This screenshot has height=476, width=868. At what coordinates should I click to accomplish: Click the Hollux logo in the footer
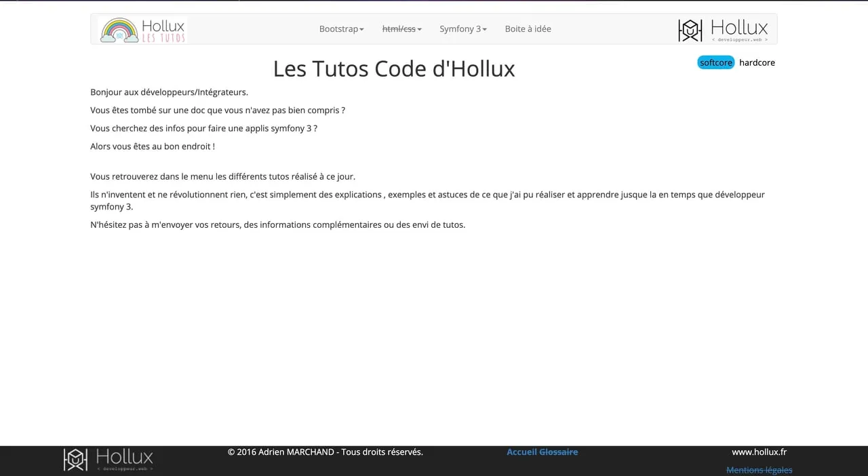tap(108, 459)
